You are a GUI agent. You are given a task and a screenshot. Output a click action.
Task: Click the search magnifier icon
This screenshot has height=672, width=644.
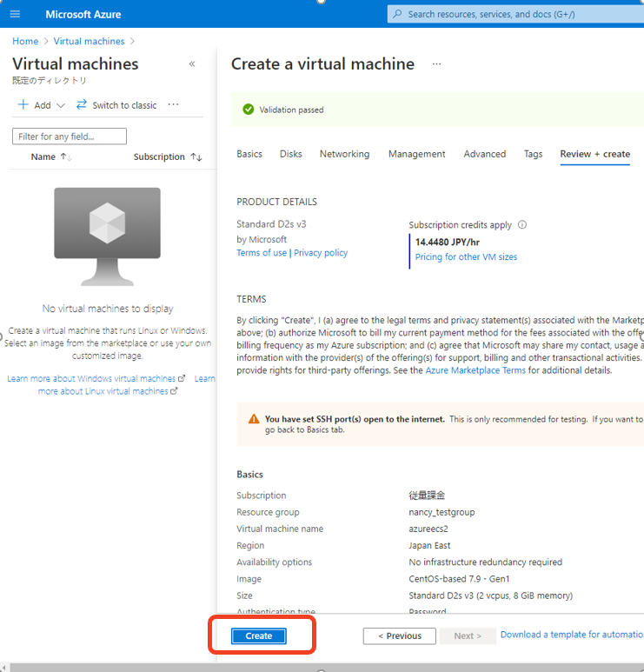(398, 14)
